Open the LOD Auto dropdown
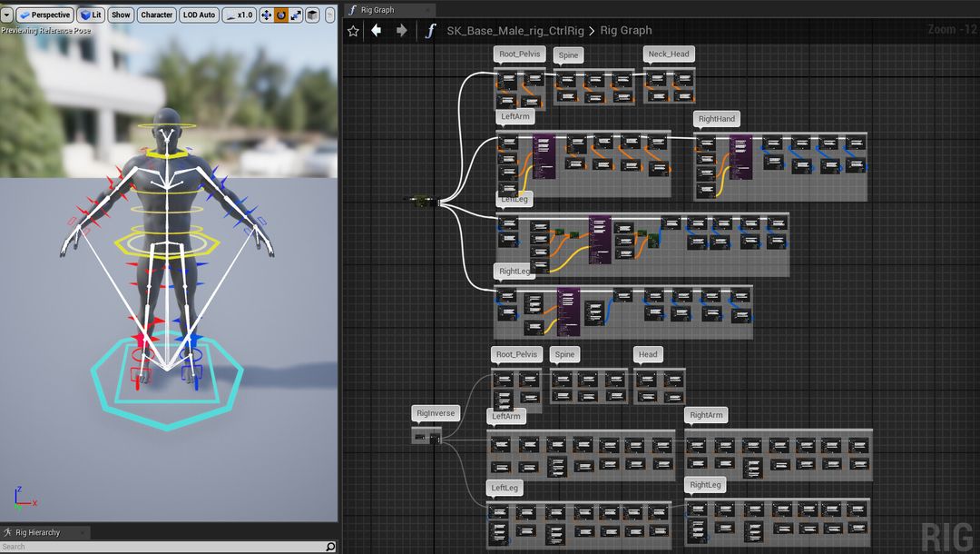The width and height of the screenshot is (980, 554). click(199, 14)
